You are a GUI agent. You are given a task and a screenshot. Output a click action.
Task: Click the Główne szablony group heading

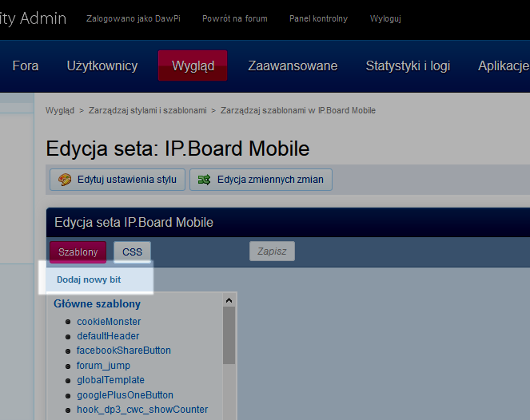coord(97,304)
